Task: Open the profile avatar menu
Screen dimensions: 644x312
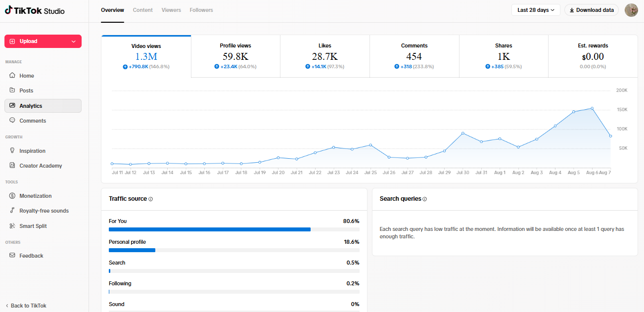Action: 631,10
